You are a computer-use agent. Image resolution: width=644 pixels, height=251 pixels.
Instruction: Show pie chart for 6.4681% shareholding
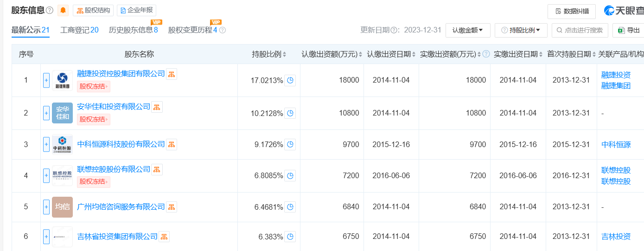(290, 207)
